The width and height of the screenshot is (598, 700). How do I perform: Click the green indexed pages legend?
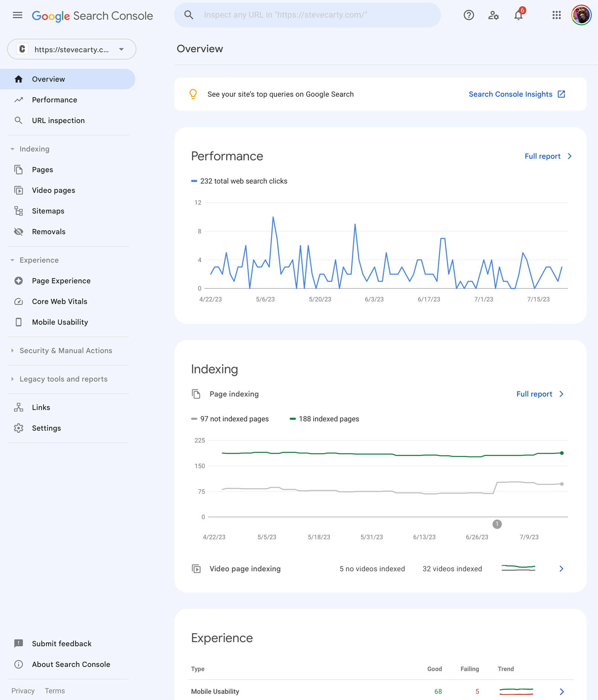tap(324, 419)
